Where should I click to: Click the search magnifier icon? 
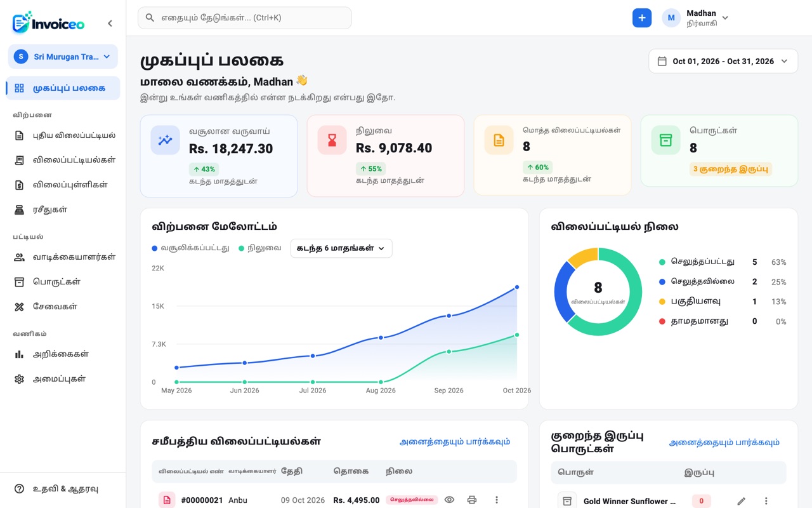tap(150, 18)
